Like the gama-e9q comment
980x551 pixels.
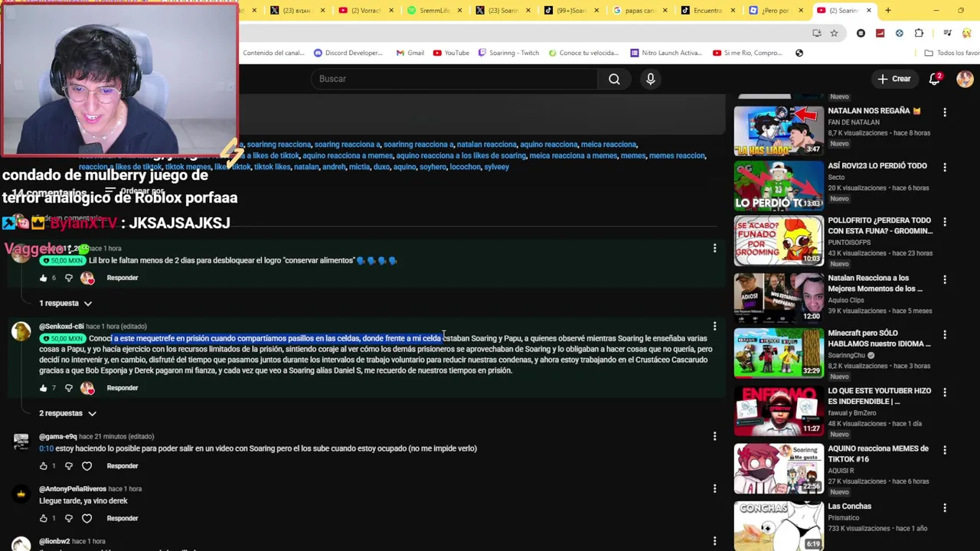(x=43, y=466)
